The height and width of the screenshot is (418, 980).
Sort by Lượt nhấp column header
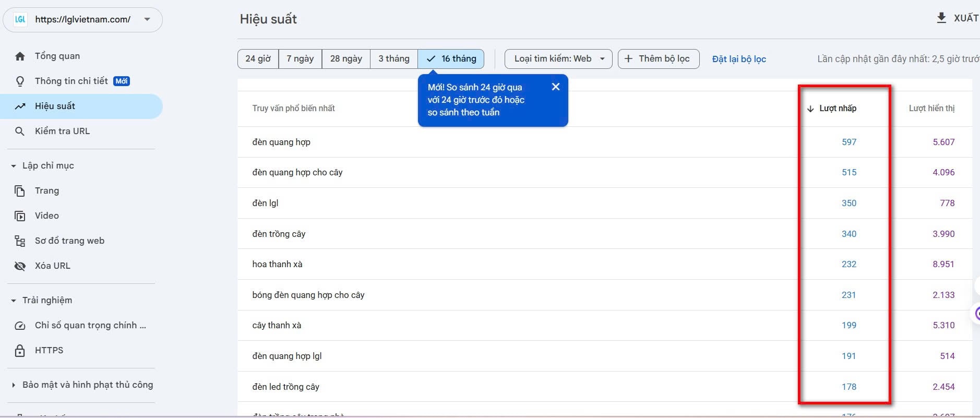(837, 108)
